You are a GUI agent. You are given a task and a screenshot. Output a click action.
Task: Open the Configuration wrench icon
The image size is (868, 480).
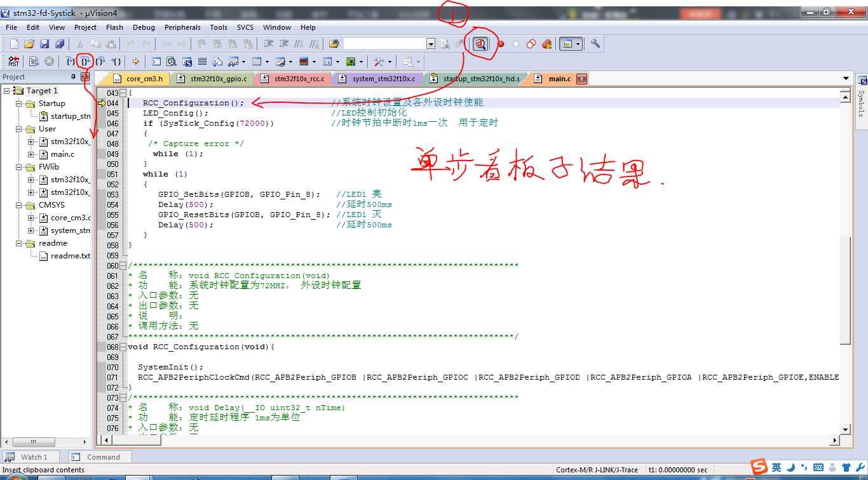point(595,44)
